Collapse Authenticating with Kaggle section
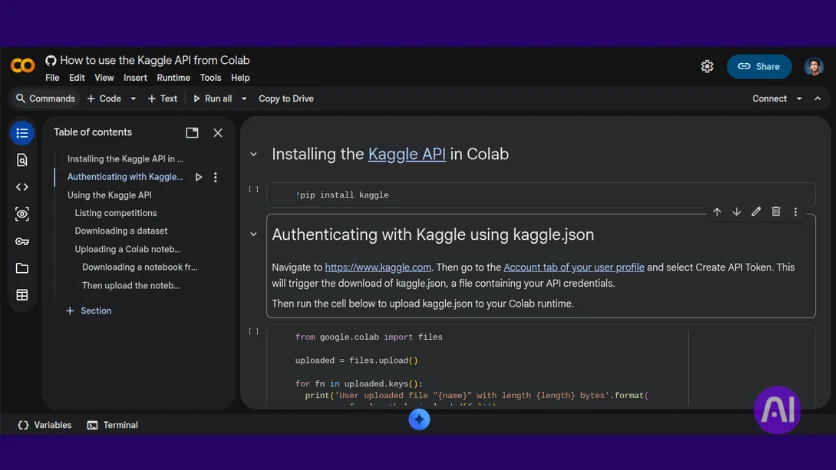This screenshot has height=470, width=836. [x=253, y=234]
